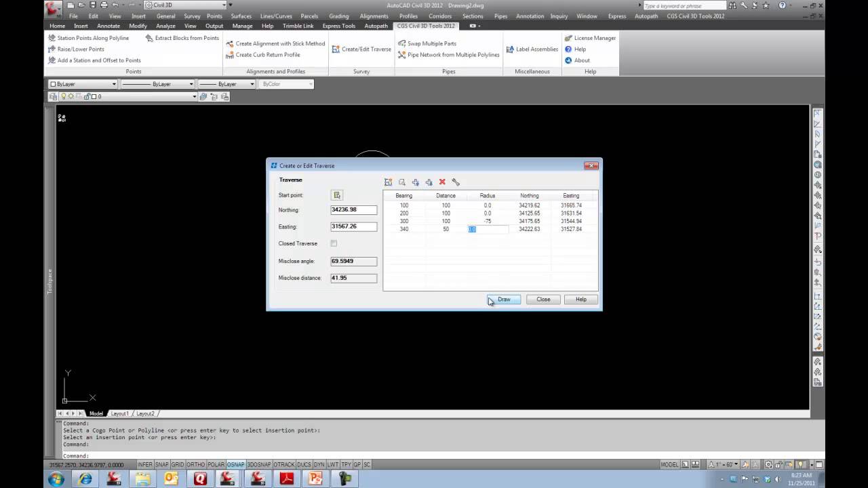The width and height of the screenshot is (868, 488).
Task: Click Create Alignment with Stick Method
Action: point(275,43)
